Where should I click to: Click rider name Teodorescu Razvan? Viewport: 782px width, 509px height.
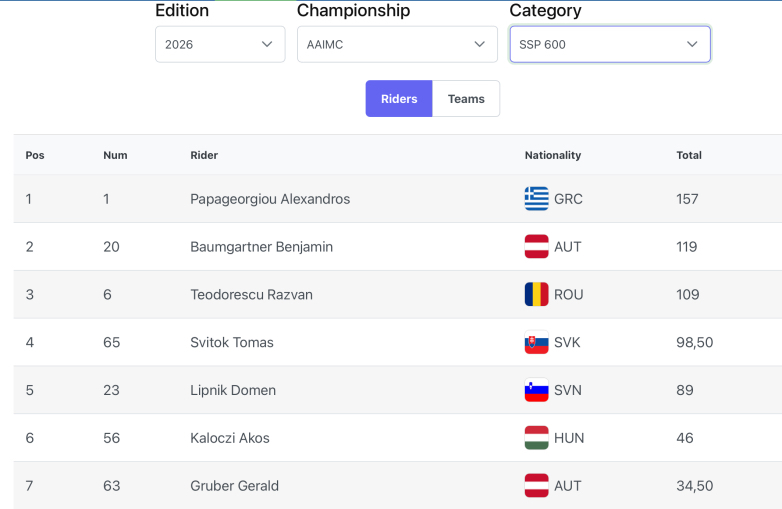pos(251,295)
